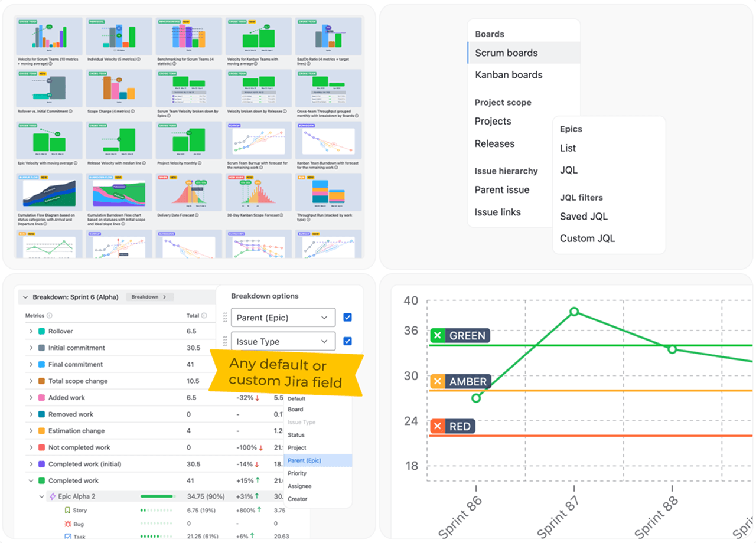The width and height of the screenshot is (756, 543).
Task: Collapse the Epic Alpha 2 row
Action: tap(41, 497)
